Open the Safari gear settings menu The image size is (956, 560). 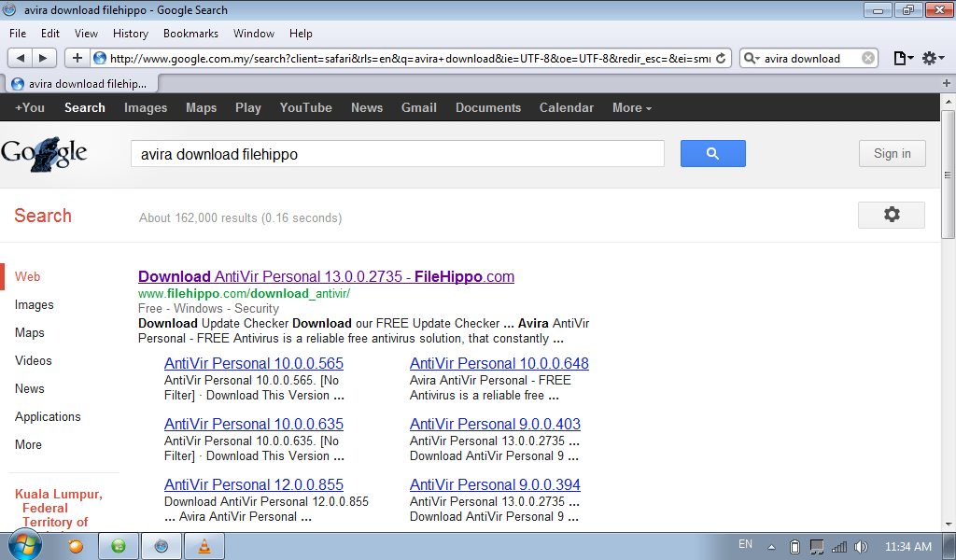pos(933,58)
